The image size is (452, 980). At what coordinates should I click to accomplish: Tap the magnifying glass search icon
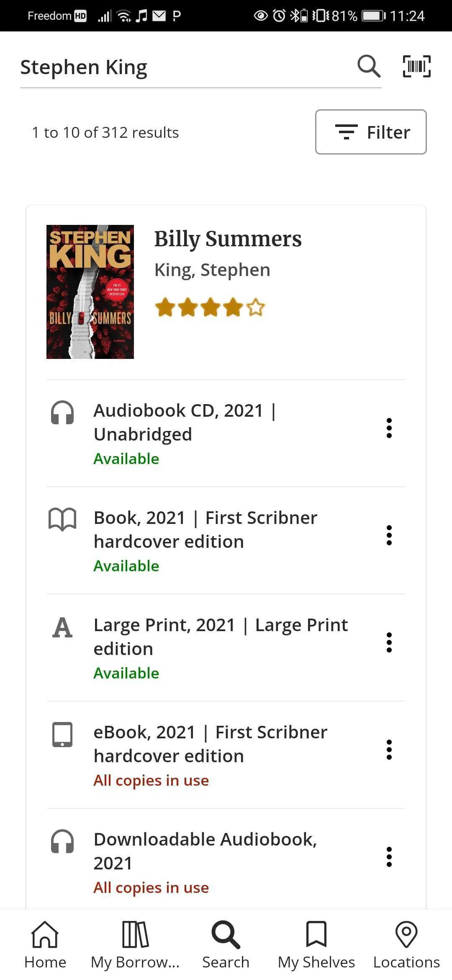(x=369, y=66)
